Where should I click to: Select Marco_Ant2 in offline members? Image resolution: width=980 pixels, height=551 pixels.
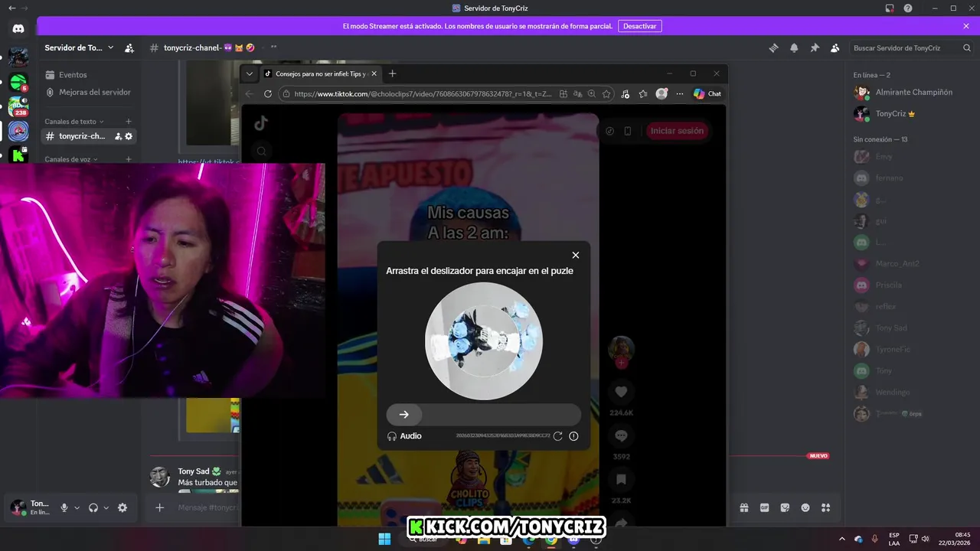pyautogui.click(x=911, y=263)
